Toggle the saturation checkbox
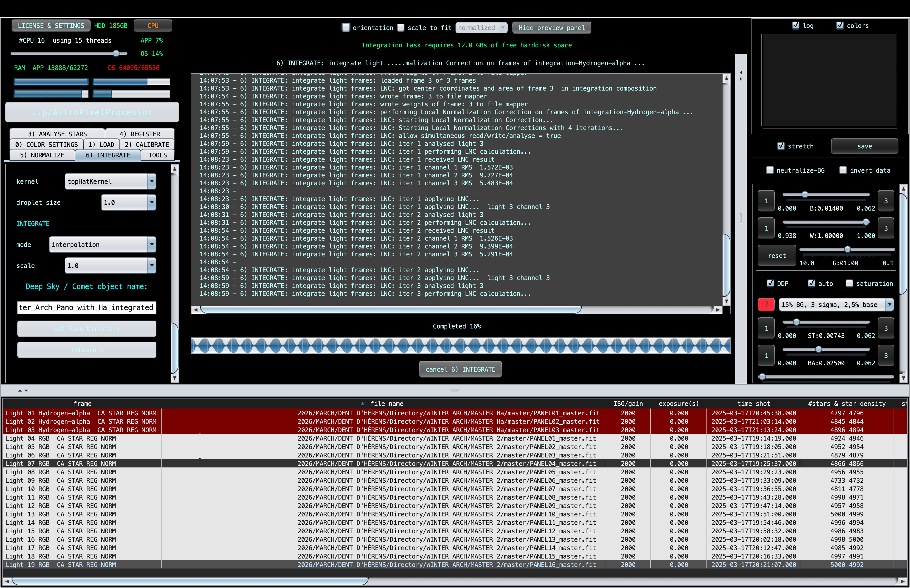Screen dimensions: 910x588 click(x=849, y=283)
